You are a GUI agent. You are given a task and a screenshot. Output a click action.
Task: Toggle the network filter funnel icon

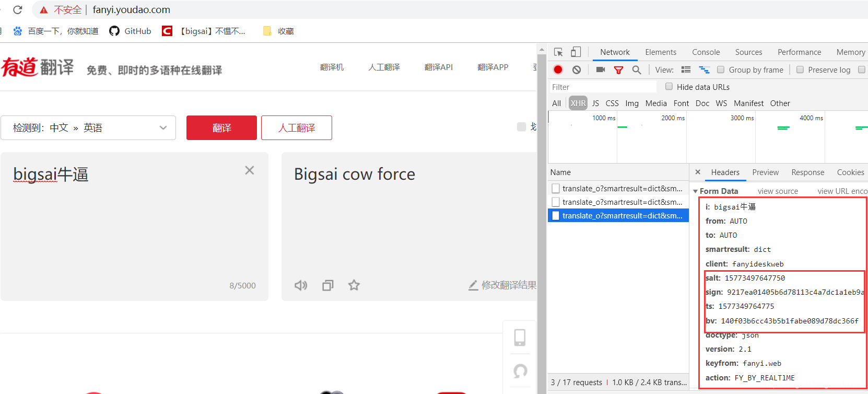tap(618, 69)
